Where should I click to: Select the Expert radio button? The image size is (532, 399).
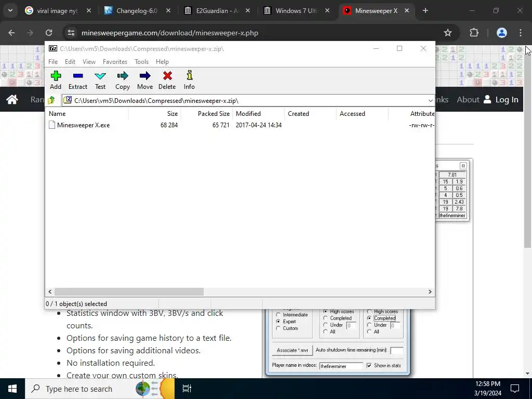click(x=278, y=321)
